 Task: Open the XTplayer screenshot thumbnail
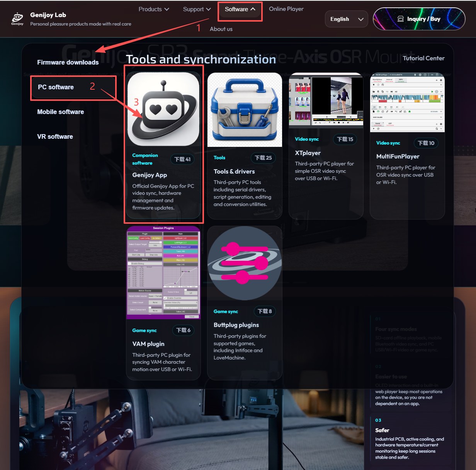pyautogui.click(x=326, y=100)
